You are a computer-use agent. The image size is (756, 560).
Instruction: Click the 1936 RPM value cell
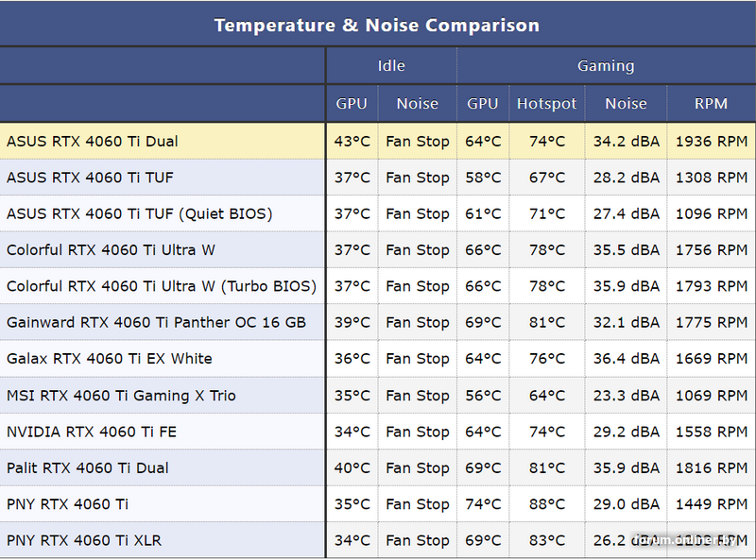pos(711,142)
